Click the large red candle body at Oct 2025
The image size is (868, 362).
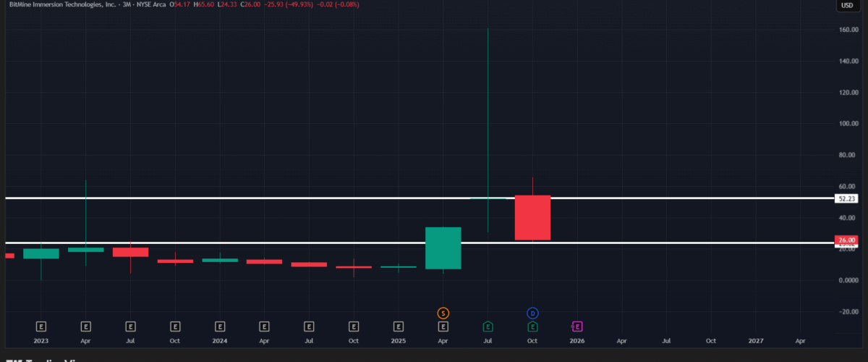click(532, 217)
